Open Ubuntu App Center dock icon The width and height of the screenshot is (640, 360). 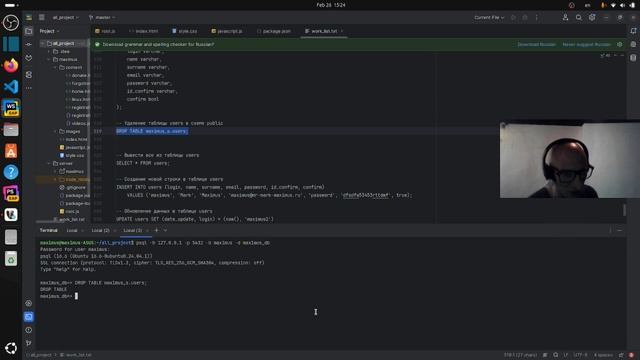coord(11,151)
